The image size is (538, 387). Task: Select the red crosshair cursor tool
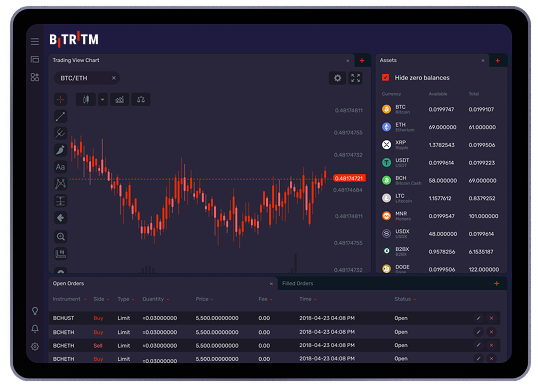[60, 99]
